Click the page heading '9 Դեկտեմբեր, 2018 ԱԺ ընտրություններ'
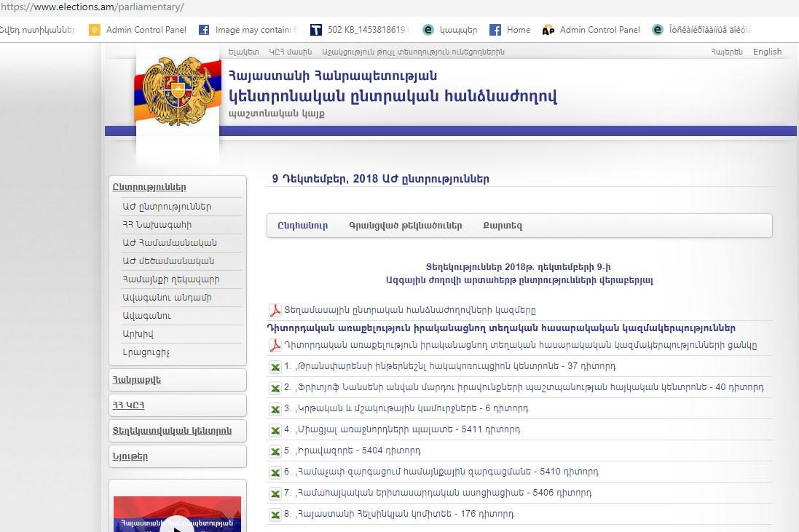 click(x=381, y=179)
